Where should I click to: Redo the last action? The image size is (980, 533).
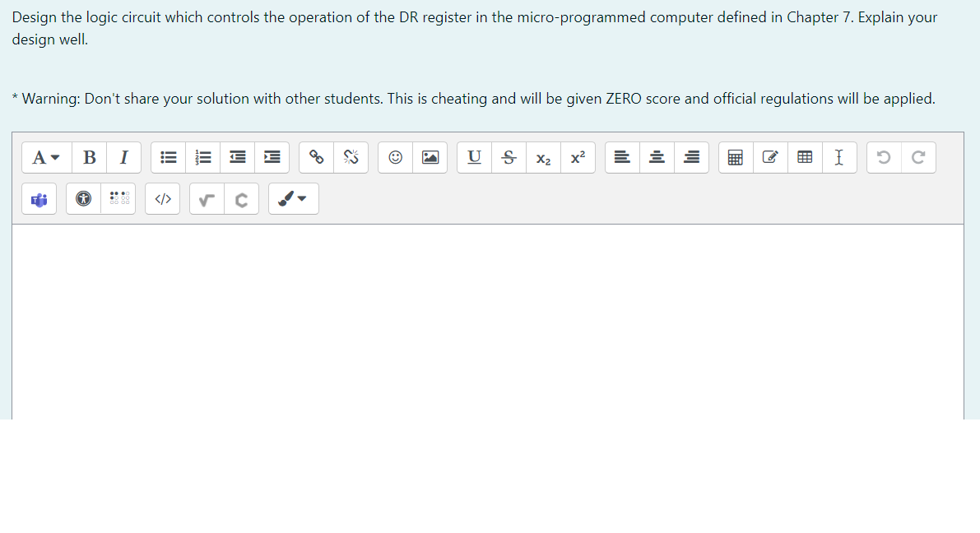coord(918,157)
